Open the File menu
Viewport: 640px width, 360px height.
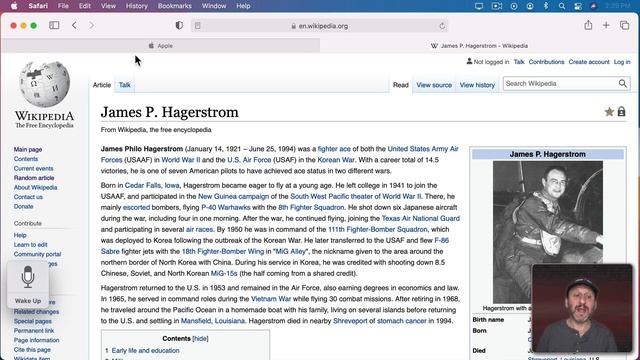tap(63, 6)
